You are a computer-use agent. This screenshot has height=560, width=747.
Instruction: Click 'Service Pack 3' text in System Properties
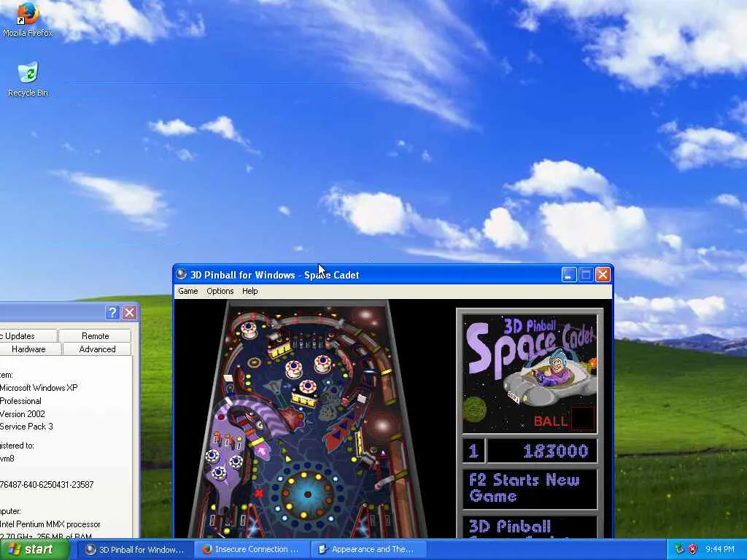pyautogui.click(x=26, y=426)
